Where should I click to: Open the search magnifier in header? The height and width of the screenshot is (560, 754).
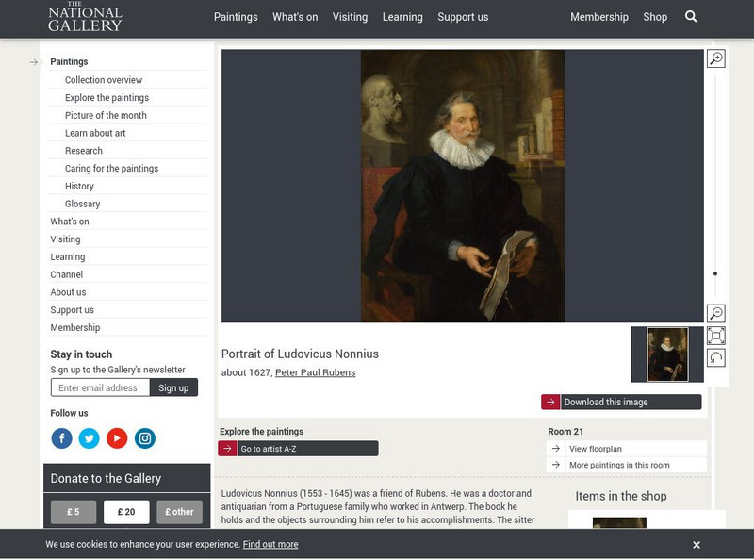coord(691,17)
